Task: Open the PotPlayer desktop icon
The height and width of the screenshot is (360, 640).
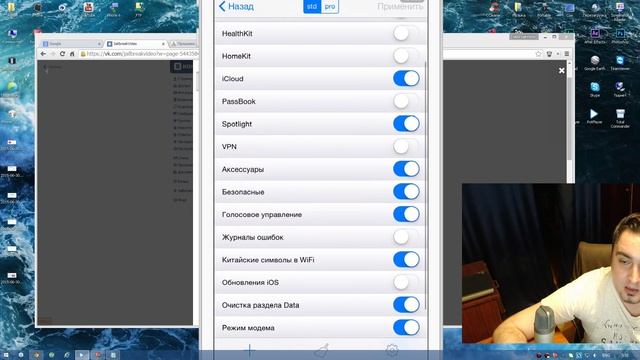Action: tap(594, 116)
